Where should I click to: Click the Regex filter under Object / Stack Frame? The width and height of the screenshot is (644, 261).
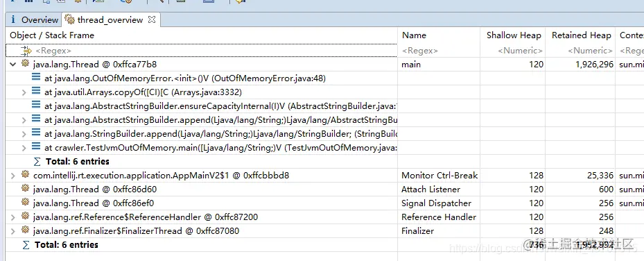[53, 51]
